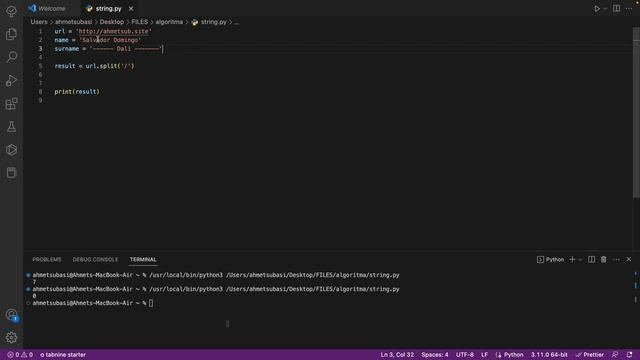Select Python interpreter 3.11.0 64-bit

coord(549,355)
